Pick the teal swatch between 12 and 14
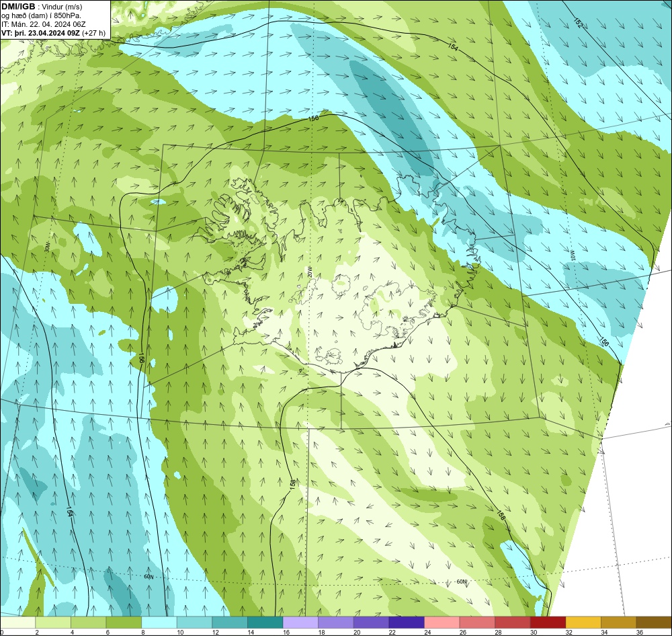Viewport: 672px width, 636px height. coord(230,623)
